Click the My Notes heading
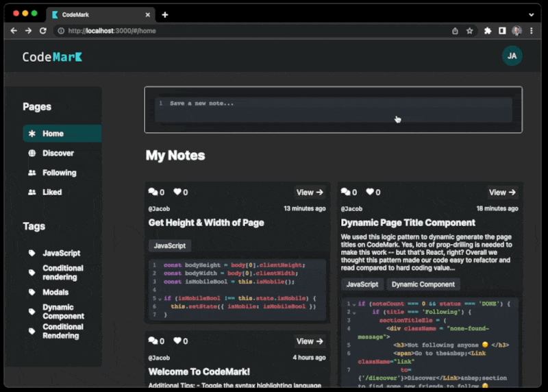 tap(175, 156)
